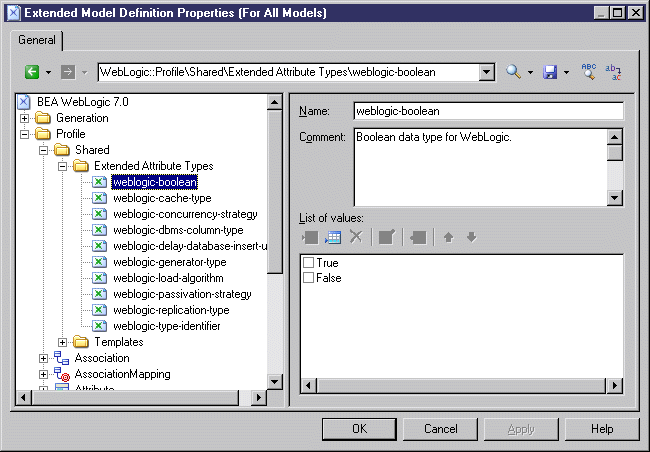Select weblogic-cache-type in the tree
650x452 pixels.
click(162, 198)
